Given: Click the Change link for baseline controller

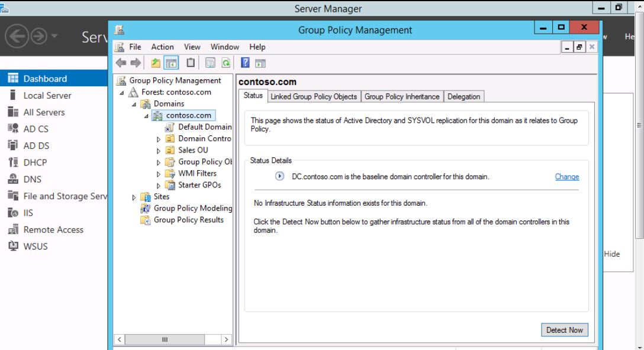Looking at the screenshot, I should tap(566, 177).
